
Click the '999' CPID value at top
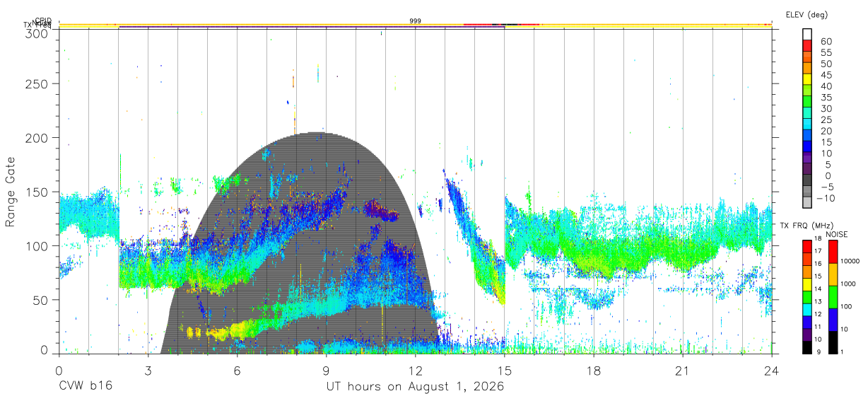coord(416,21)
